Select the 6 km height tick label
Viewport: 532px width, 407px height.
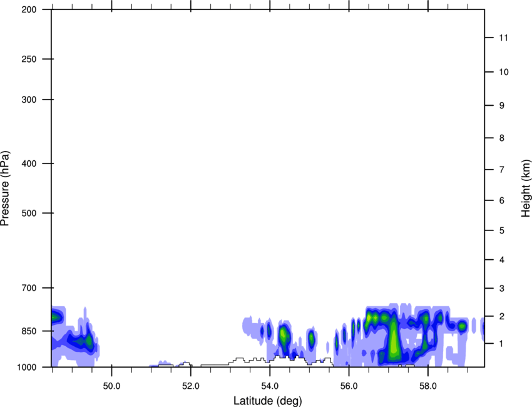click(x=501, y=200)
